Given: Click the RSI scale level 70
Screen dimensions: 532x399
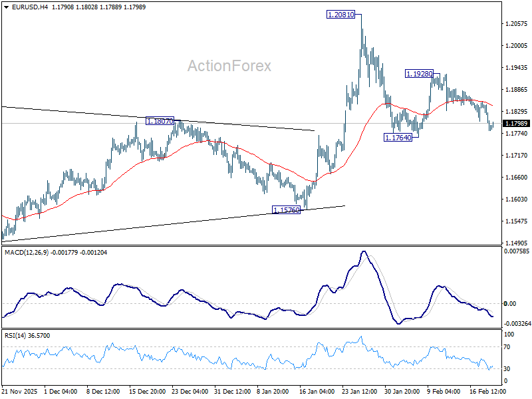Looking at the screenshot, I should click(x=507, y=347).
